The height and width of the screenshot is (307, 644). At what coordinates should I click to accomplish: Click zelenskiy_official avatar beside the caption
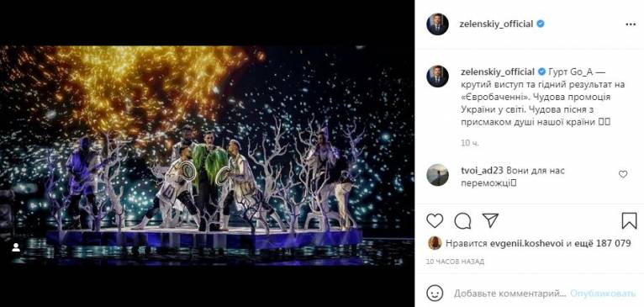[x=437, y=77]
